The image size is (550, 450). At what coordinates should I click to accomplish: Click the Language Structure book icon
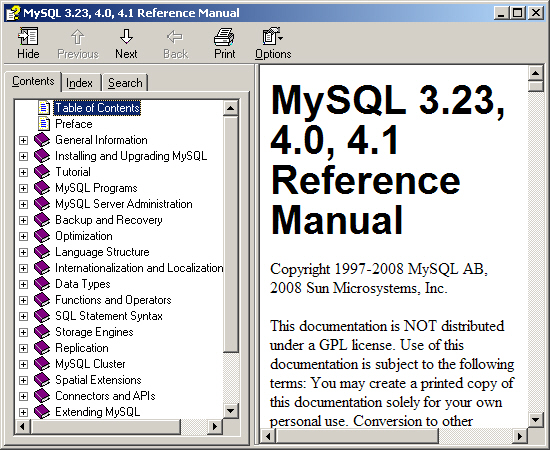(x=42, y=252)
